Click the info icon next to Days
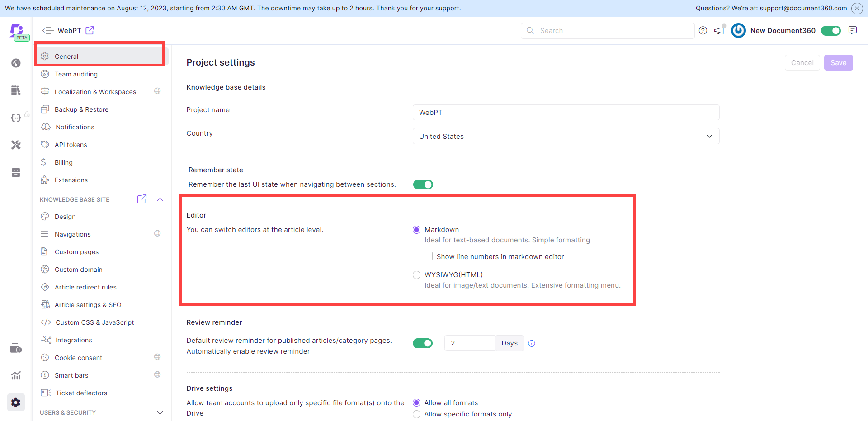868x421 pixels. pyautogui.click(x=532, y=343)
